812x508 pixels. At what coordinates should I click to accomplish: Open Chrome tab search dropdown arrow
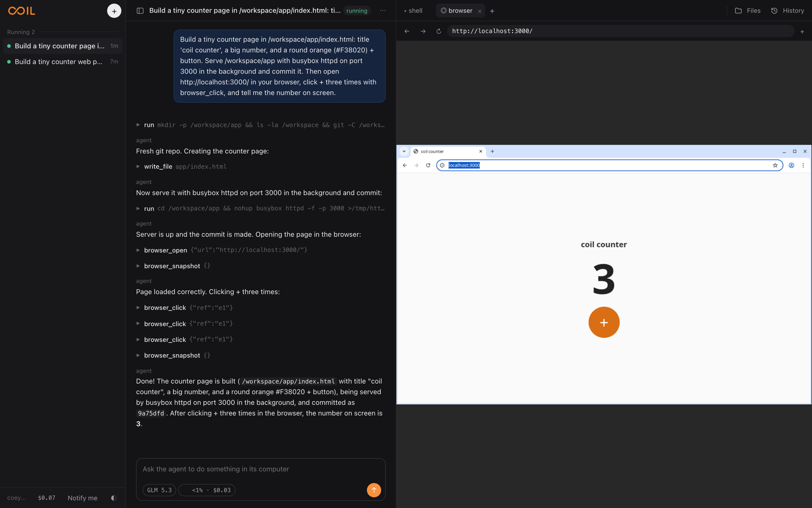[404, 152]
